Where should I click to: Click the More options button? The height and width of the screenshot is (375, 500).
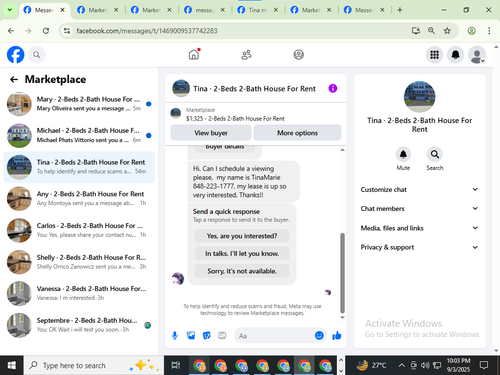pos(297,133)
